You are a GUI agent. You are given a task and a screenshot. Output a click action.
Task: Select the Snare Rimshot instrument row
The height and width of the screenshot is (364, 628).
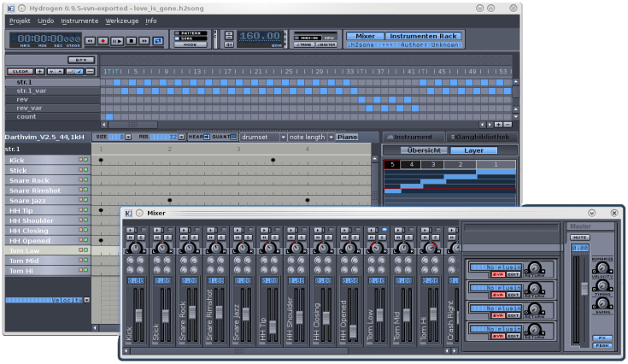point(34,191)
